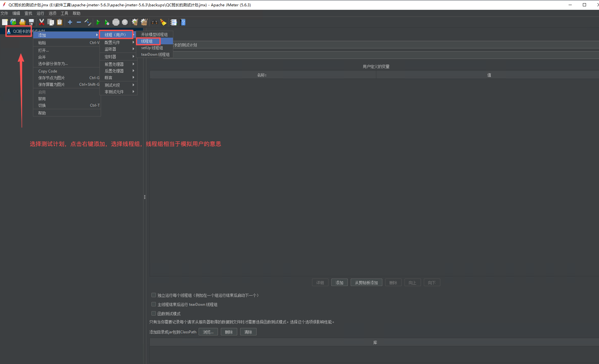The image size is (599, 364).
Task: Click the Toggle enable/disable icon
Action: pyautogui.click(x=88, y=22)
